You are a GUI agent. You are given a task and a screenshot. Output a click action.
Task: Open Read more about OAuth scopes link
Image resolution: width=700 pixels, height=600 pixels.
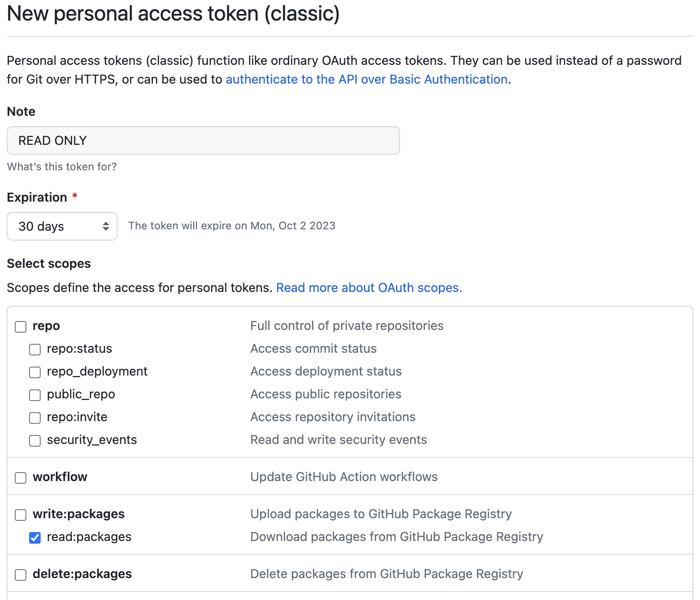coord(369,287)
